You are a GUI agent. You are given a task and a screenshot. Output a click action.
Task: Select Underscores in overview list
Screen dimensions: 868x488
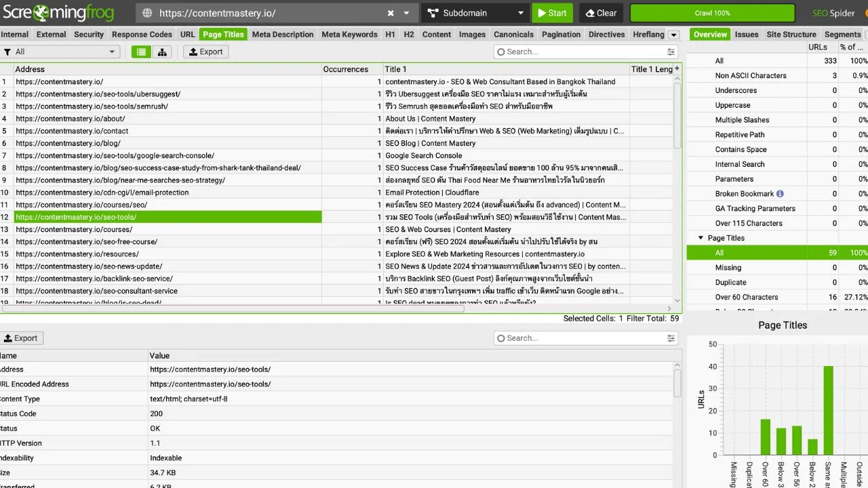(x=736, y=90)
